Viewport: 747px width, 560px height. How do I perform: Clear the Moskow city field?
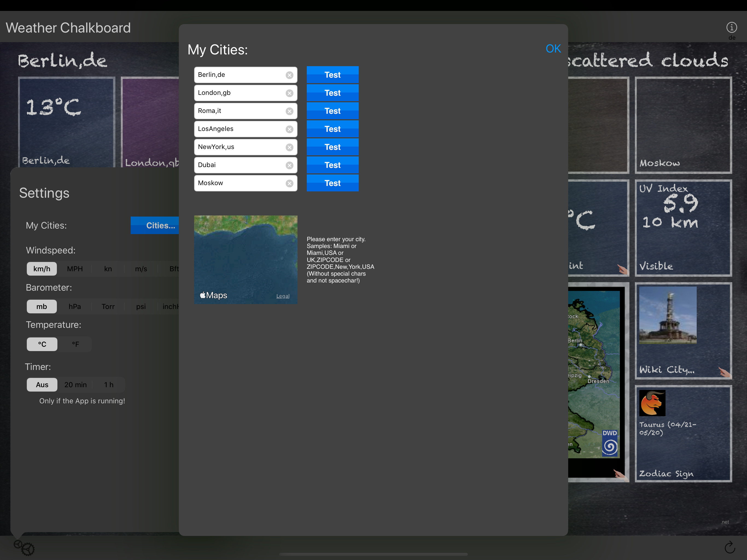pyautogui.click(x=289, y=183)
